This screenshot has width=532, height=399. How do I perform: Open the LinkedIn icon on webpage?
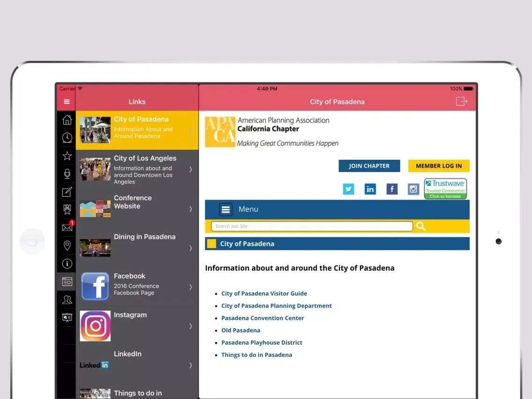coord(370,189)
